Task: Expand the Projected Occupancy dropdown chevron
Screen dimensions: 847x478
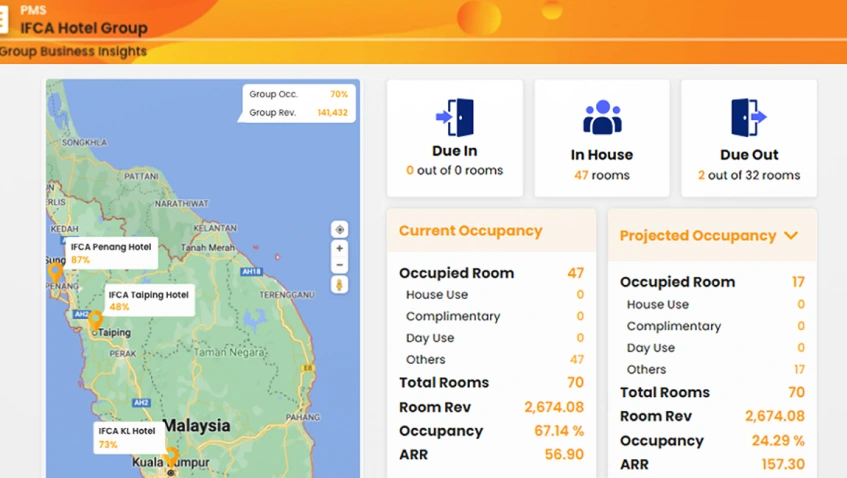Action: [x=791, y=235]
